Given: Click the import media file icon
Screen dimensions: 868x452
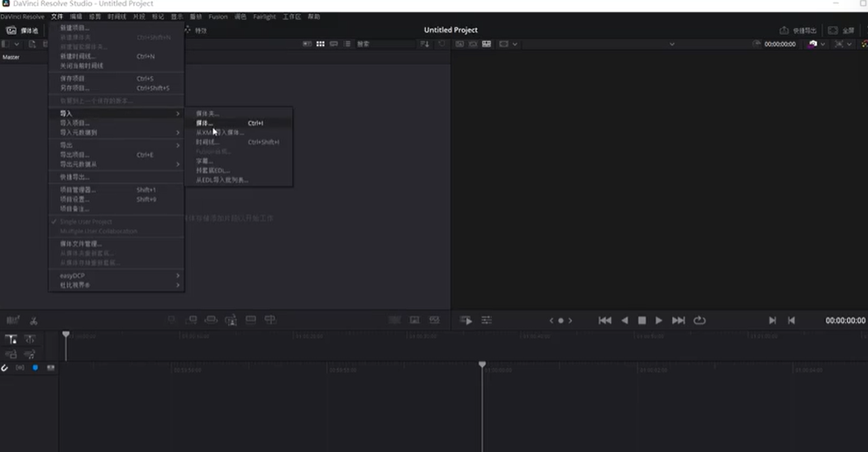Looking at the screenshot, I should tap(32, 44).
